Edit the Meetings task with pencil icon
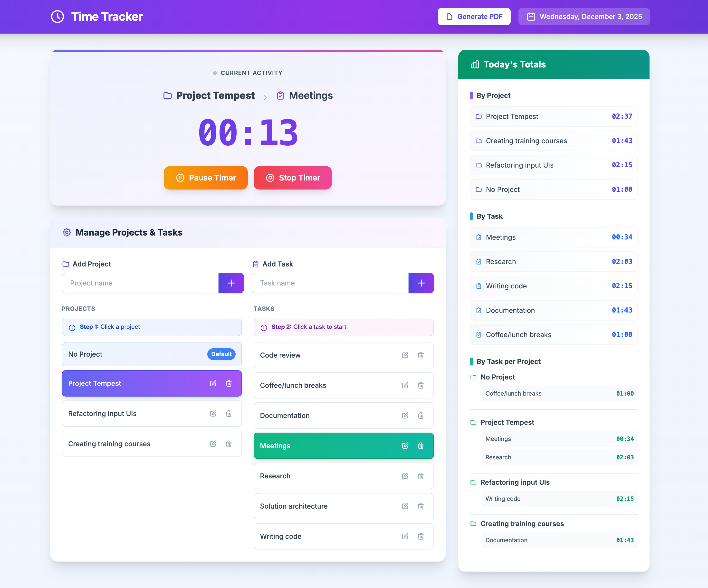Image resolution: width=708 pixels, height=588 pixels. pos(405,446)
